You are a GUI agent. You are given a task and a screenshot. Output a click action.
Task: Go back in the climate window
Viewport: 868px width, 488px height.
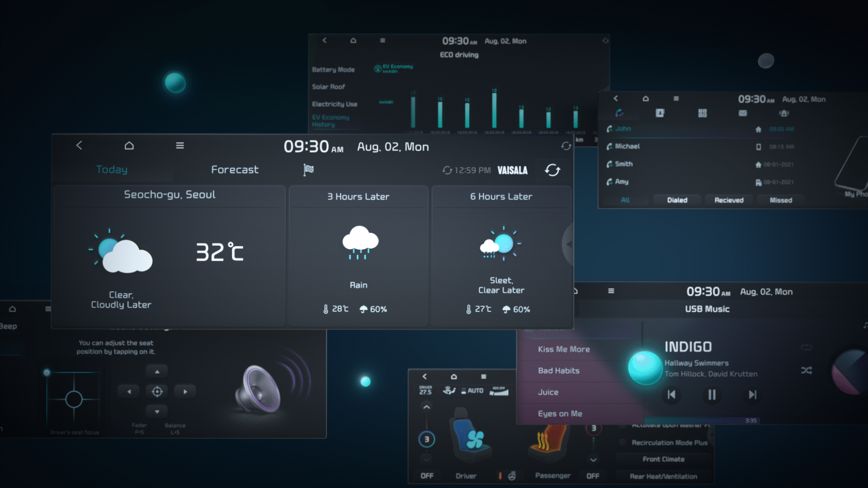point(425,376)
